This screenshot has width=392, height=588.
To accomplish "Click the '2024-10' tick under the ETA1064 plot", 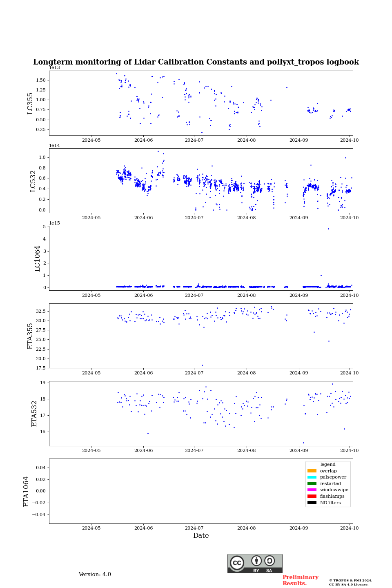I will pyautogui.click(x=349, y=528).
